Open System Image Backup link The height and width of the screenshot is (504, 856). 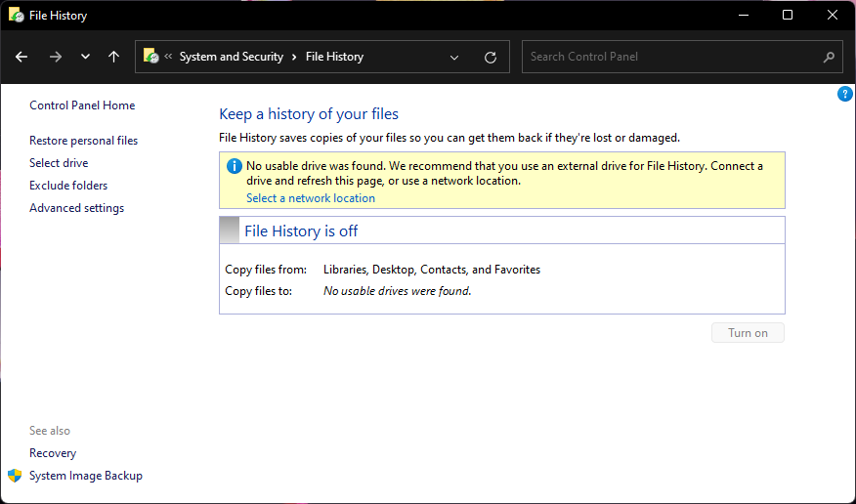(86, 476)
